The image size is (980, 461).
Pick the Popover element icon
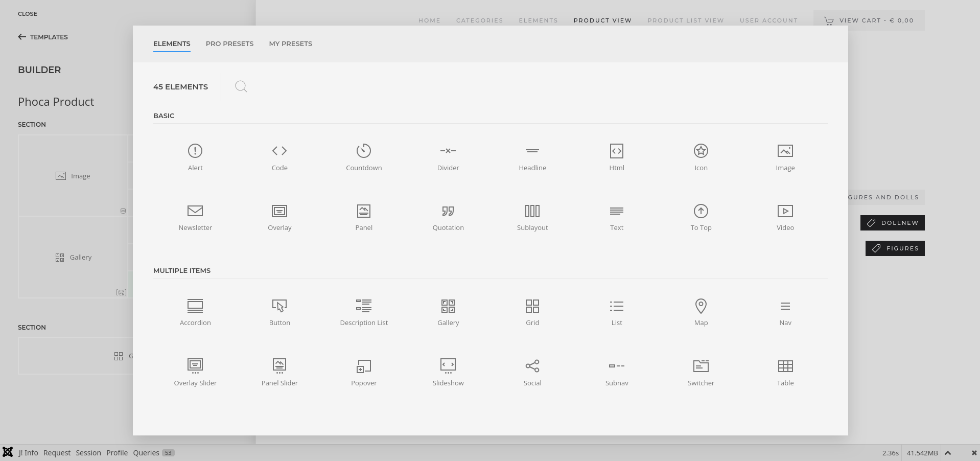363,366
